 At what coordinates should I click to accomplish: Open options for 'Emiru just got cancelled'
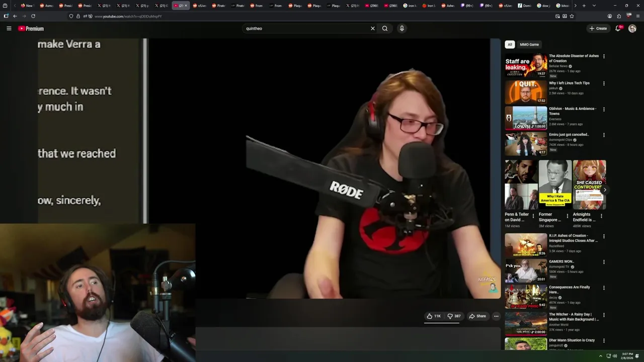[604, 135]
